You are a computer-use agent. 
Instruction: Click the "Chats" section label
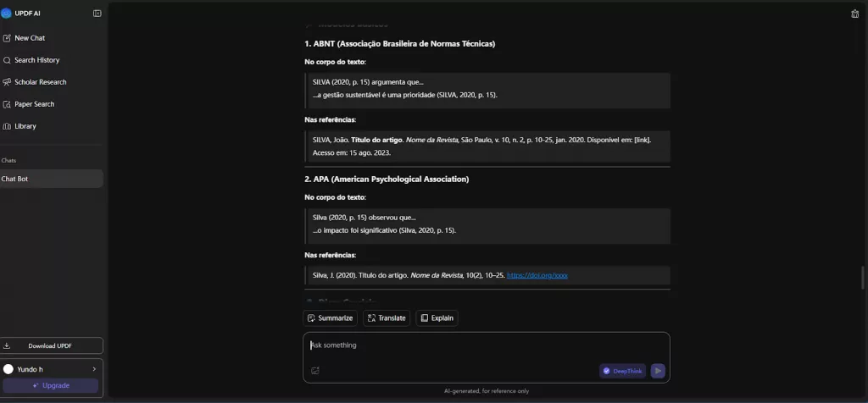[x=8, y=160]
